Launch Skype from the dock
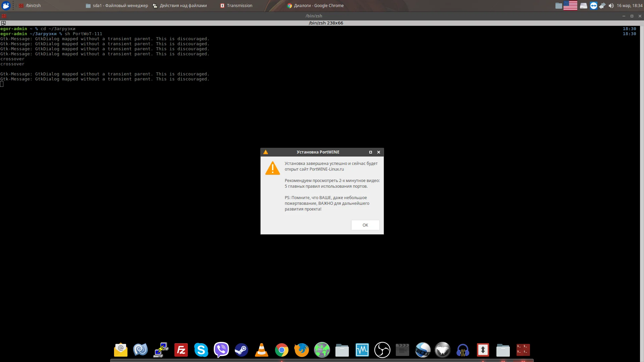This screenshot has width=644, height=362. pos(201,350)
